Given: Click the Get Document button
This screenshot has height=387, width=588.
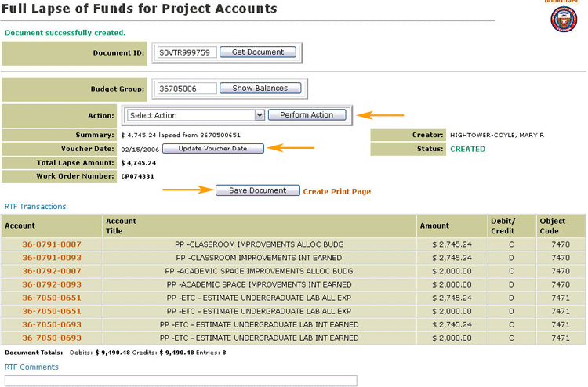Looking at the screenshot, I should pos(258,52).
